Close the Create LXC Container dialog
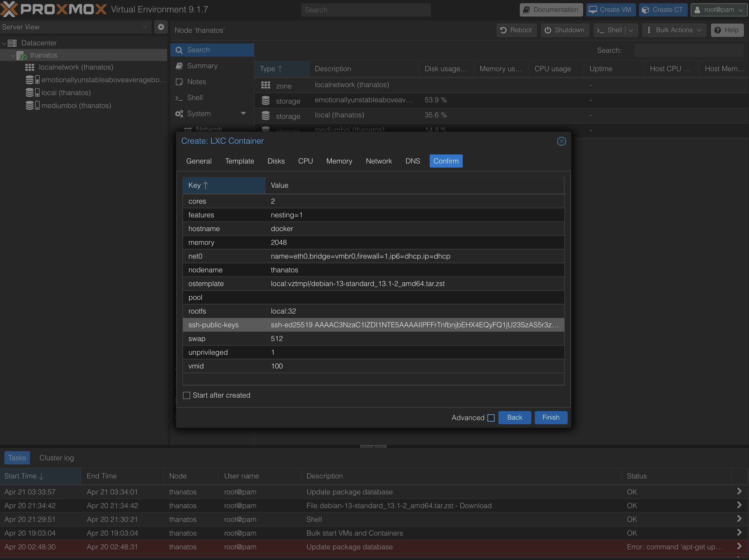The image size is (749, 560). (561, 141)
